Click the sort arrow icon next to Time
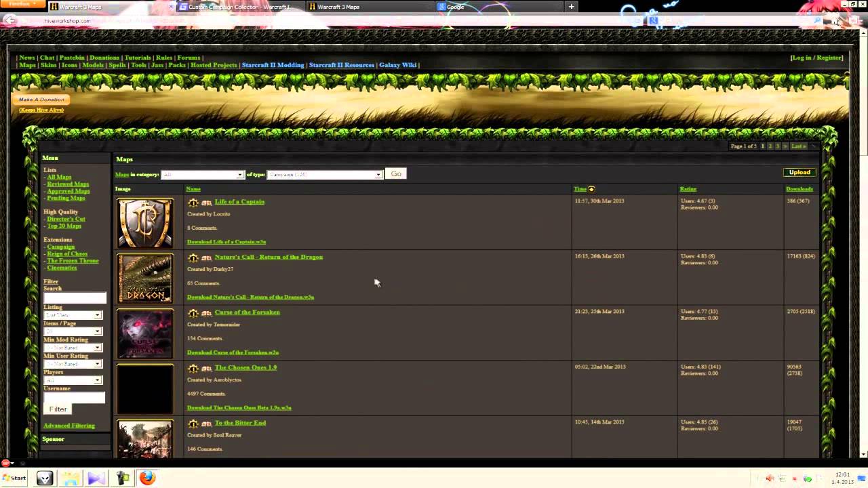The width and height of the screenshot is (868, 488). click(591, 189)
